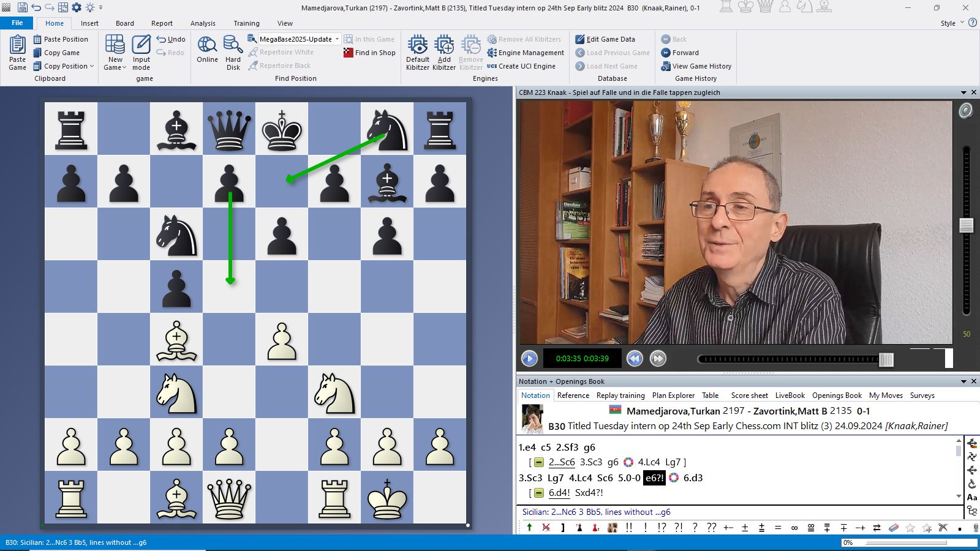Start the Default Kibitzer engine
The image size is (980, 551).
[418, 46]
